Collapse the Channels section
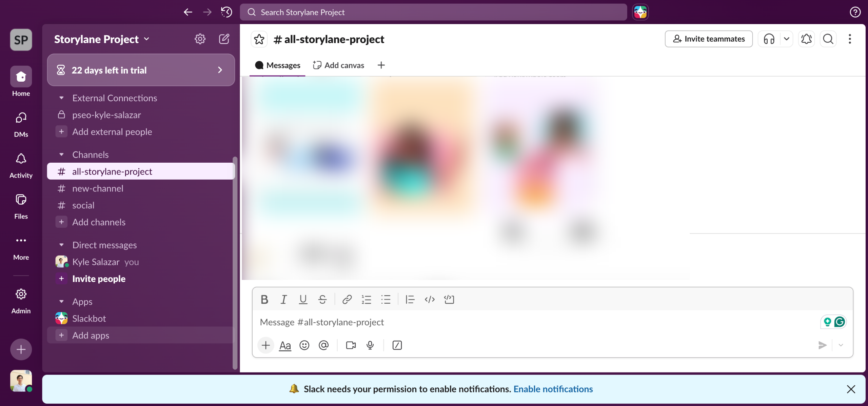The height and width of the screenshot is (406, 868). 61,155
